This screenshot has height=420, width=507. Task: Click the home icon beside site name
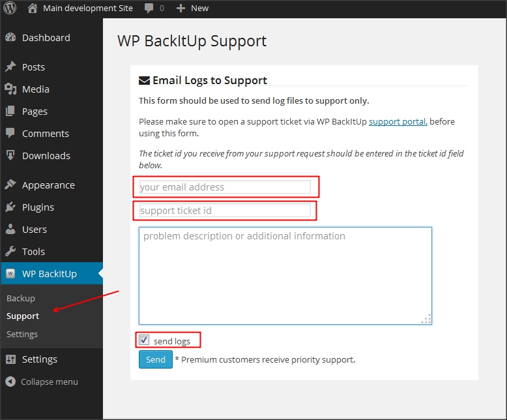coord(32,8)
